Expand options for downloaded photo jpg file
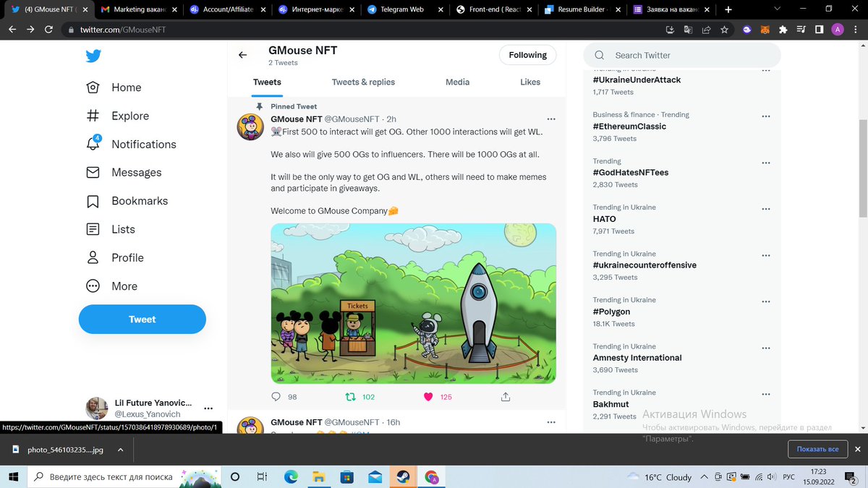 click(120, 450)
